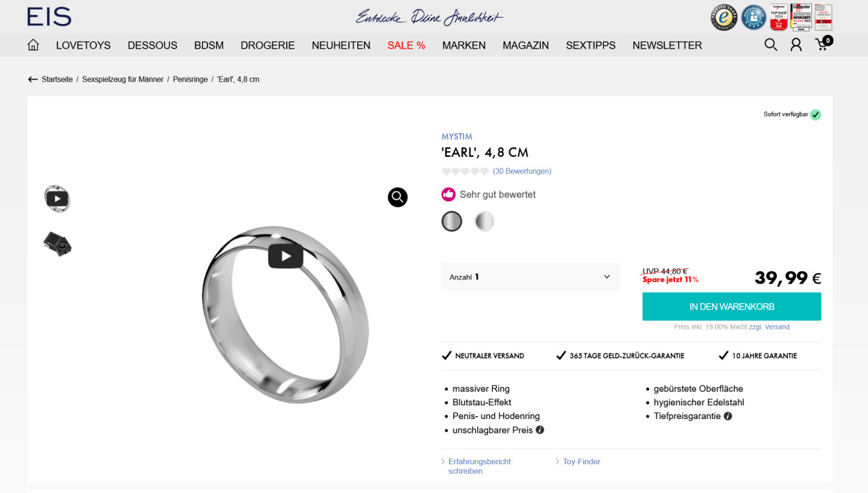Go to home via house icon
The height and width of the screenshot is (493, 868).
(33, 45)
